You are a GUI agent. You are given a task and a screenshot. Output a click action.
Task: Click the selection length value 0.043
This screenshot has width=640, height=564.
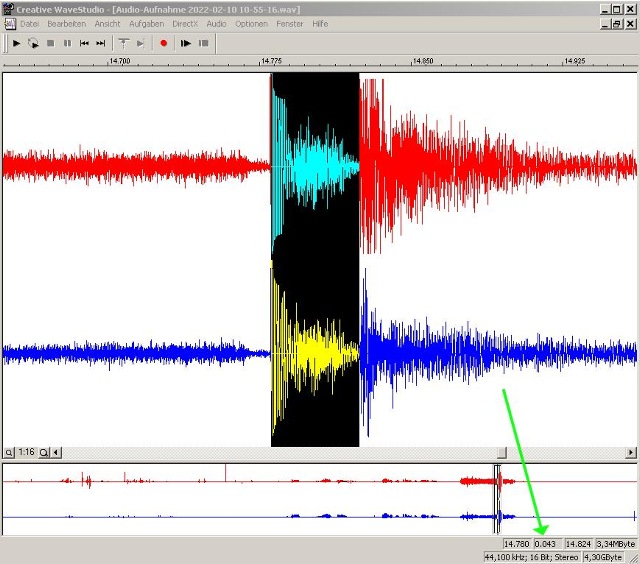(546, 544)
